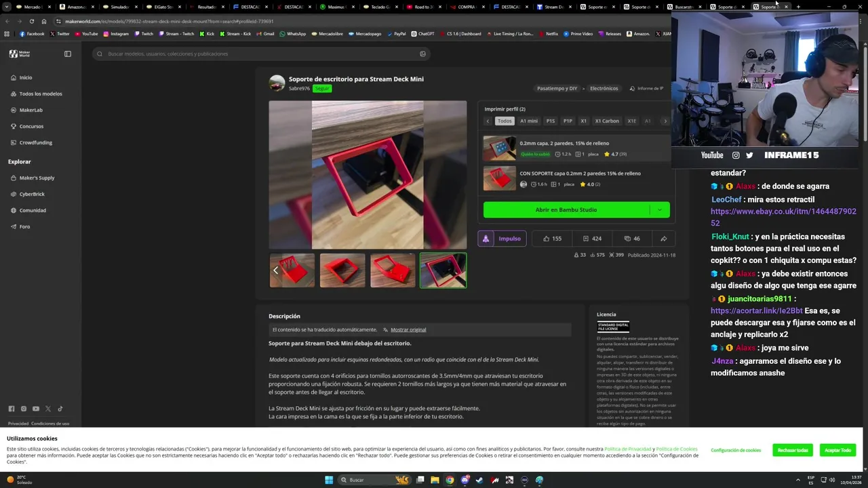Open CyberBrick in the sidebar
The image size is (868, 488).
tap(27, 194)
